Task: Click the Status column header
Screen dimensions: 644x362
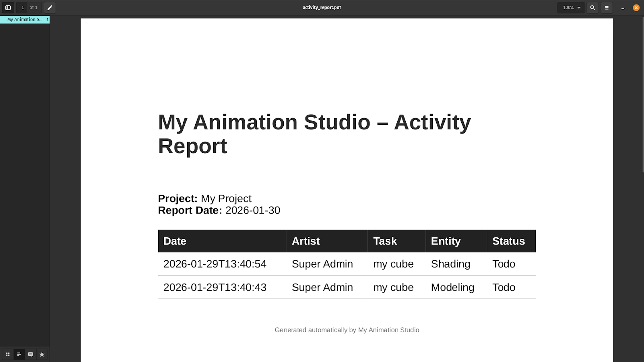Action: [x=508, y=241]
